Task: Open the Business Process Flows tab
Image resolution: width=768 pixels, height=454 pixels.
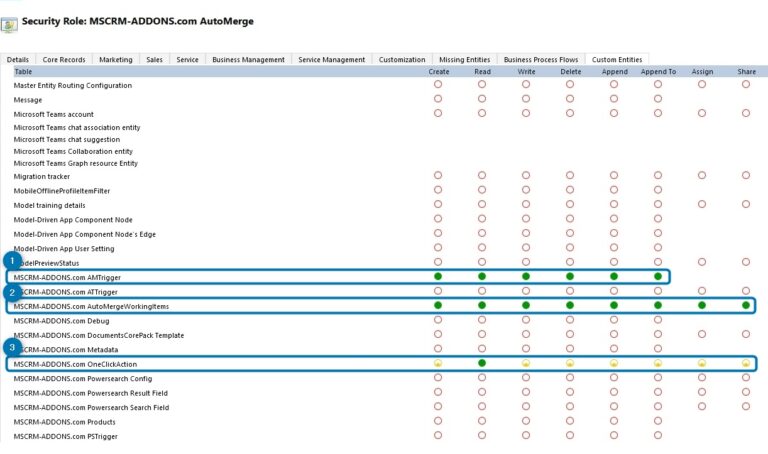Action: click(539, 60)
